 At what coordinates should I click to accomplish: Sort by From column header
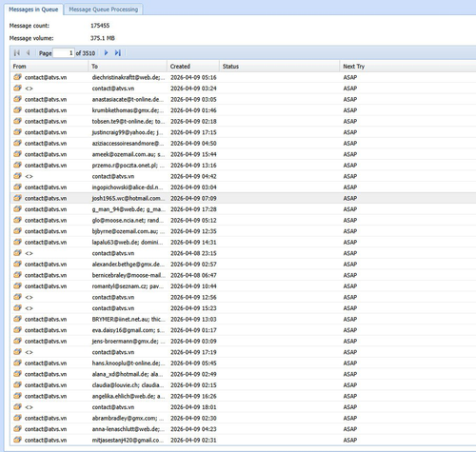tap(50, 67)
